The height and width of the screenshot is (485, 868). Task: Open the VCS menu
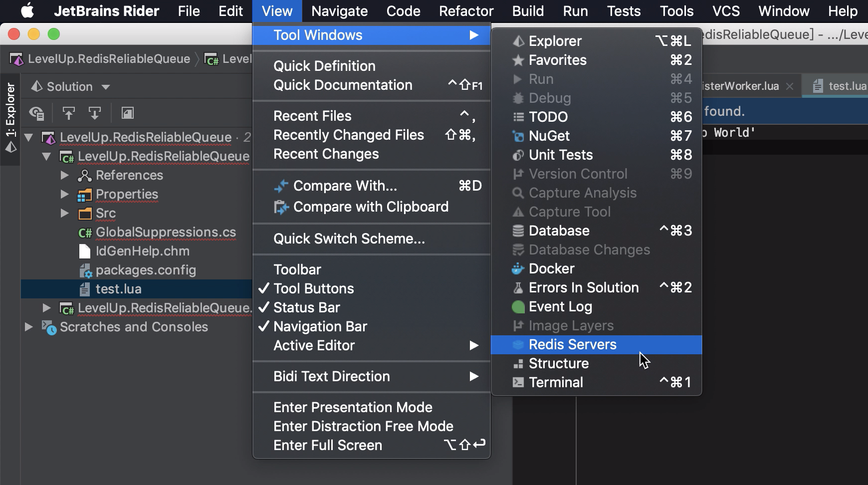coord(726,11)
